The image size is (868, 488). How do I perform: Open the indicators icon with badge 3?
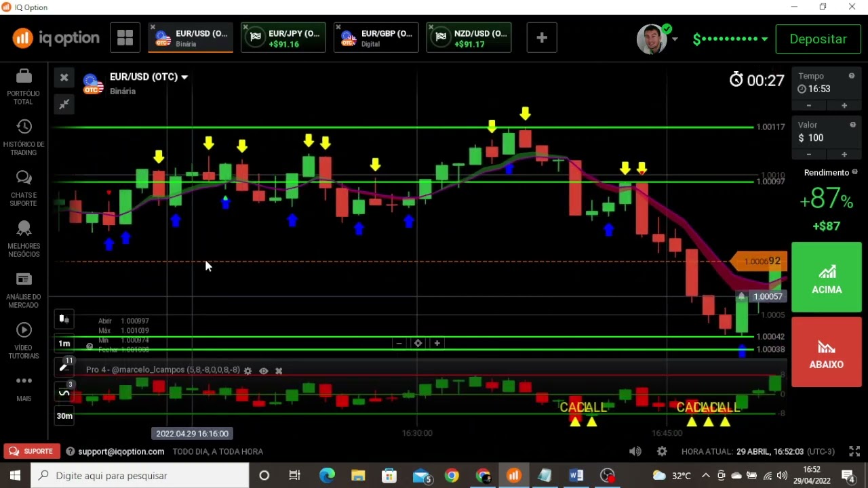tap(64, 392)
